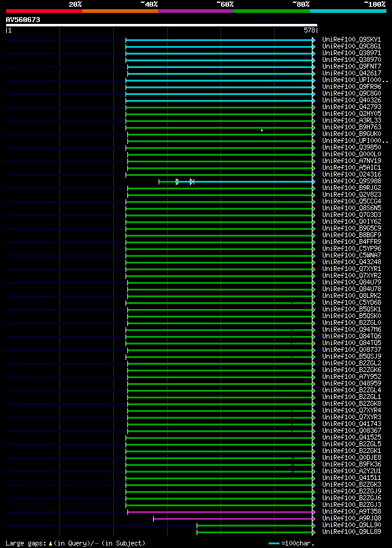Select the UniRef100_Q41743 label
The width and height of the screenshot is (392, 548).
click(352, 424)
